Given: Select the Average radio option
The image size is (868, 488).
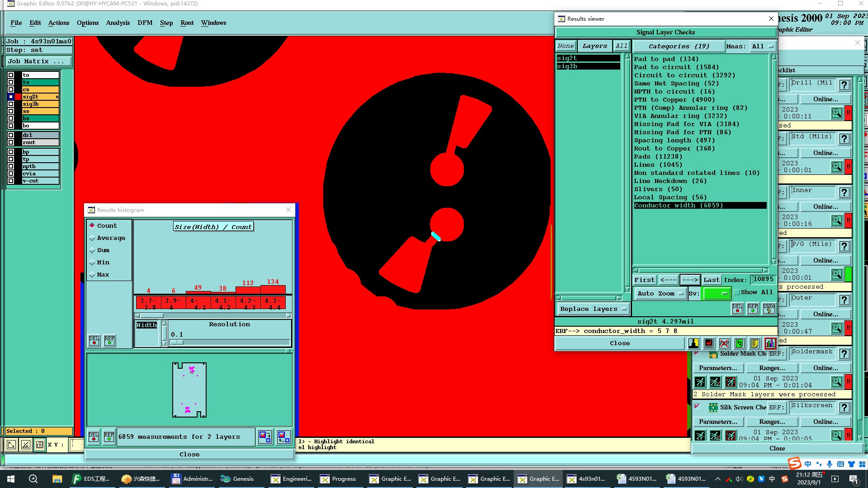Looking at the screenshot, I should click(93, 238).
